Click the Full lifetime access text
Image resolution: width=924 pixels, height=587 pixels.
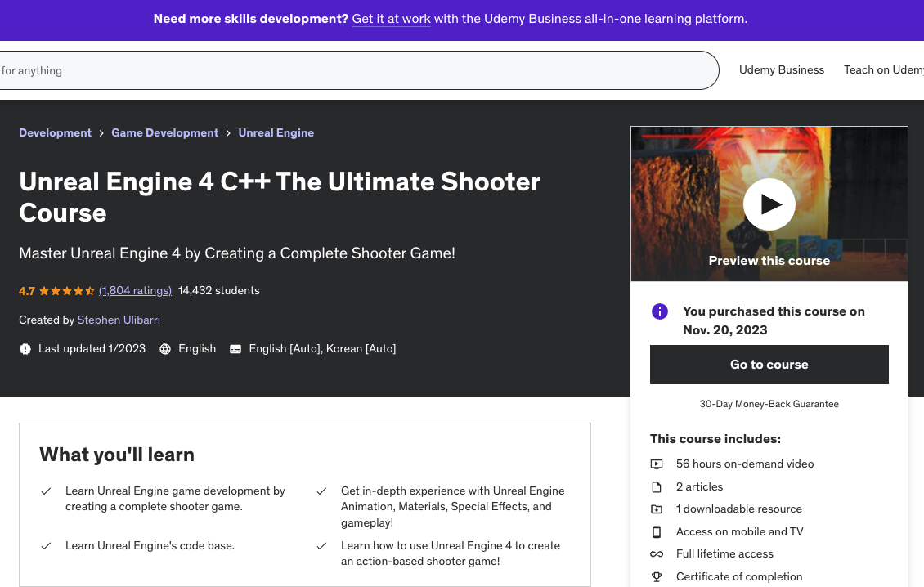(724, 554)
